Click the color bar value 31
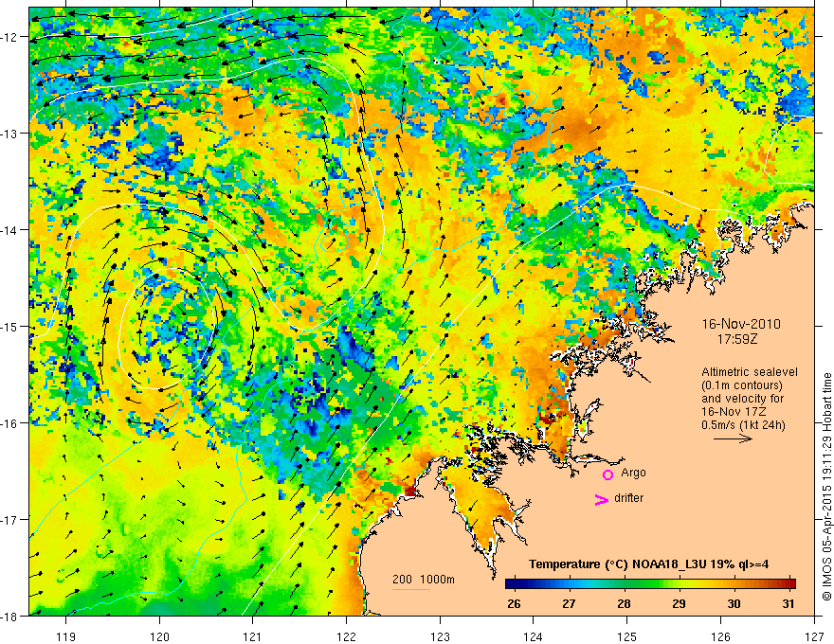Image resolution: width=834 pixels, height=644 pixels. tap(789, 604)
